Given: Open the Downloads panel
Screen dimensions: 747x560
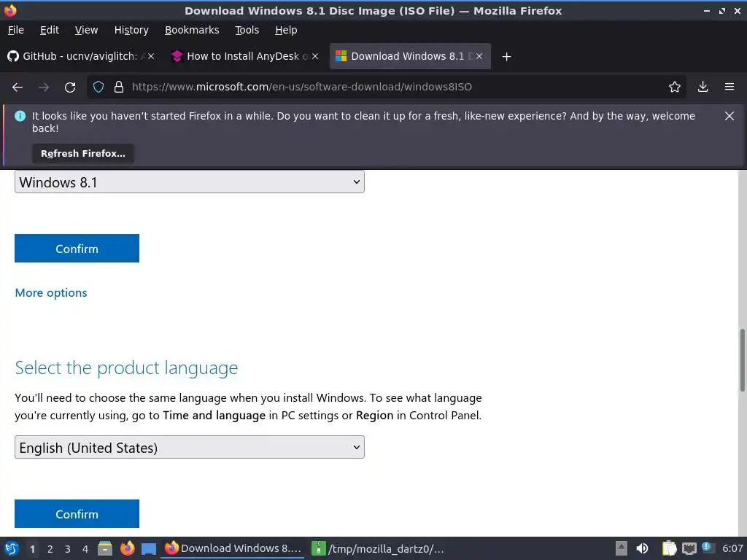Looking at the screenshot, I should point(703,87).
